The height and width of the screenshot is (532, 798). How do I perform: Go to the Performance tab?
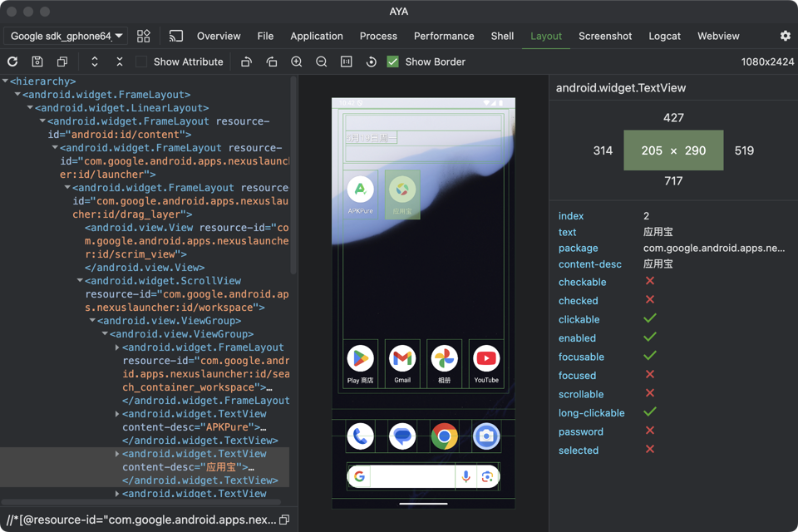pyautogui.click(x=444, y=36)
